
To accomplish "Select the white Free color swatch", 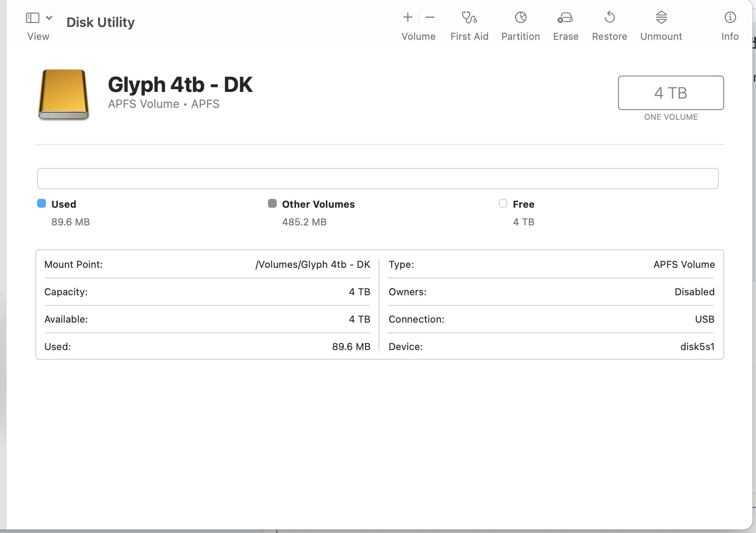I will (x=503, y=203).
